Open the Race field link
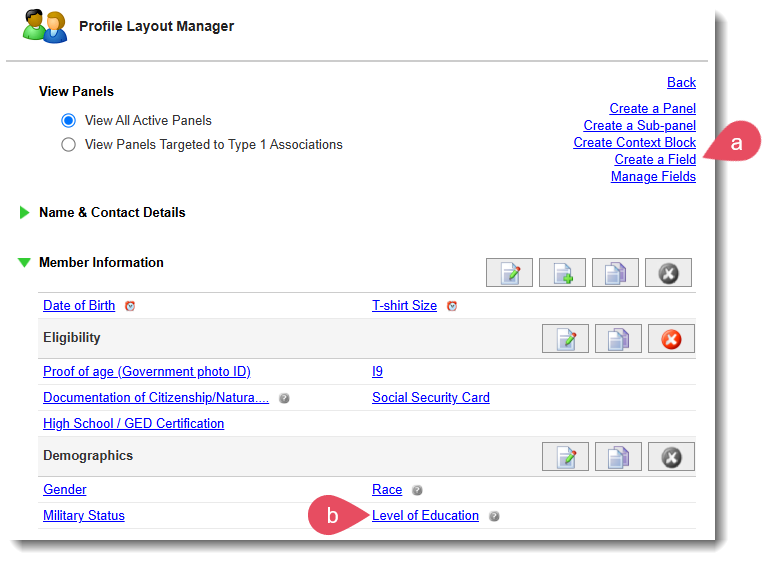The width and height of the screenshot is (769, 563). (x=387, y=489)
